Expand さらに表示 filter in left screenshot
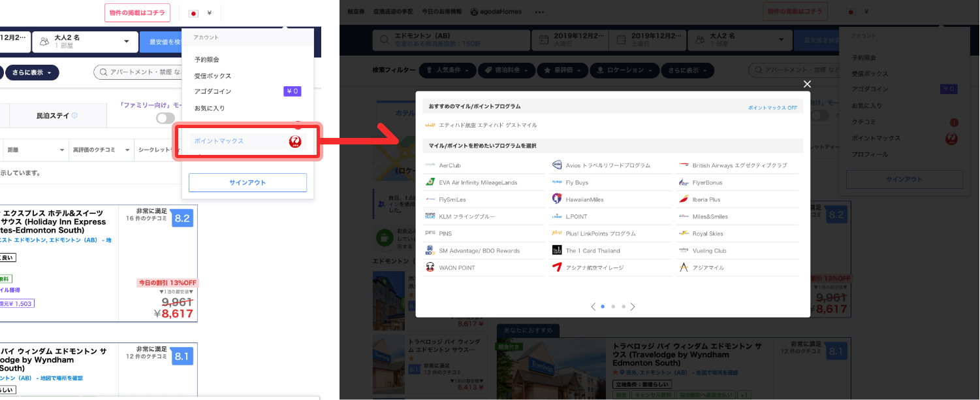 (32, 72)
